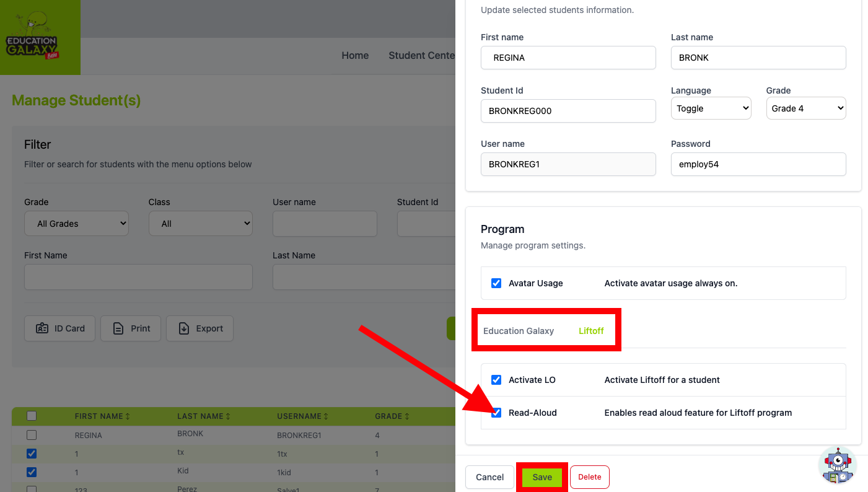Uncheck the Activate LO checkbox

(496, 380)
